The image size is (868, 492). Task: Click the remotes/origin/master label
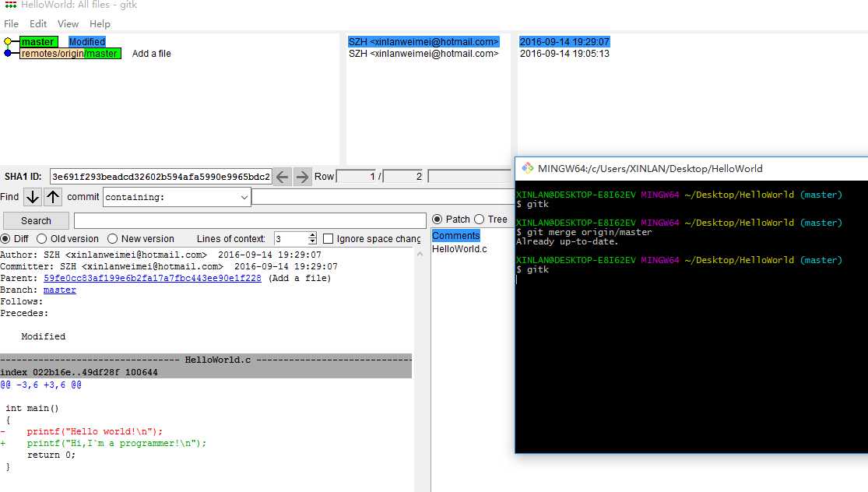point(70,54)
